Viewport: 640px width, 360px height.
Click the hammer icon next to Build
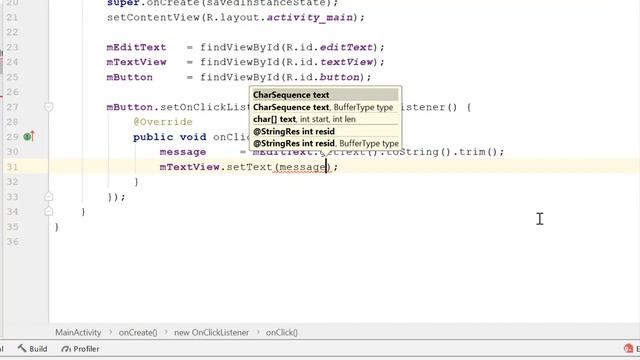(x=22, y=348)
